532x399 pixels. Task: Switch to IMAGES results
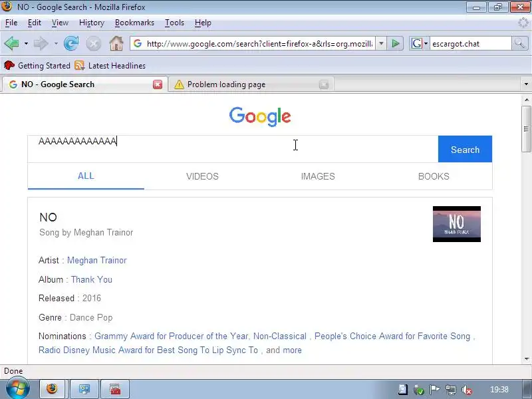coord(318,176)
